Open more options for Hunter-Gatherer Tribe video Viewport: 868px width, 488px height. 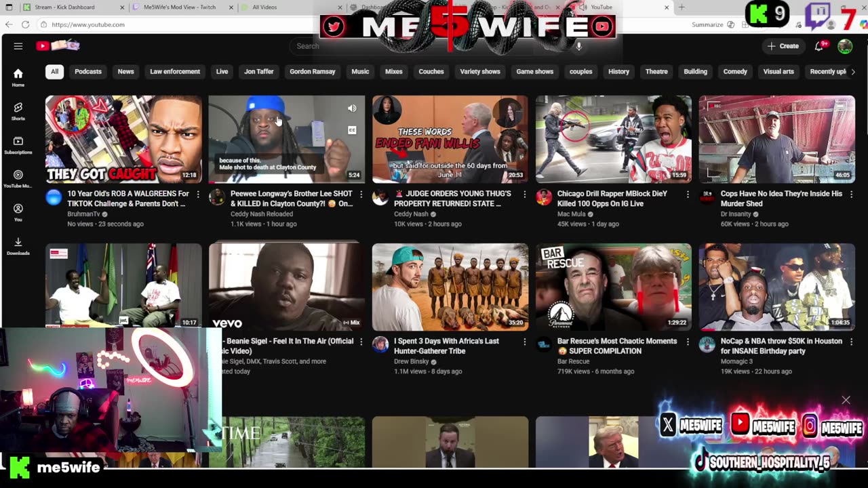[x=524, y=342]
